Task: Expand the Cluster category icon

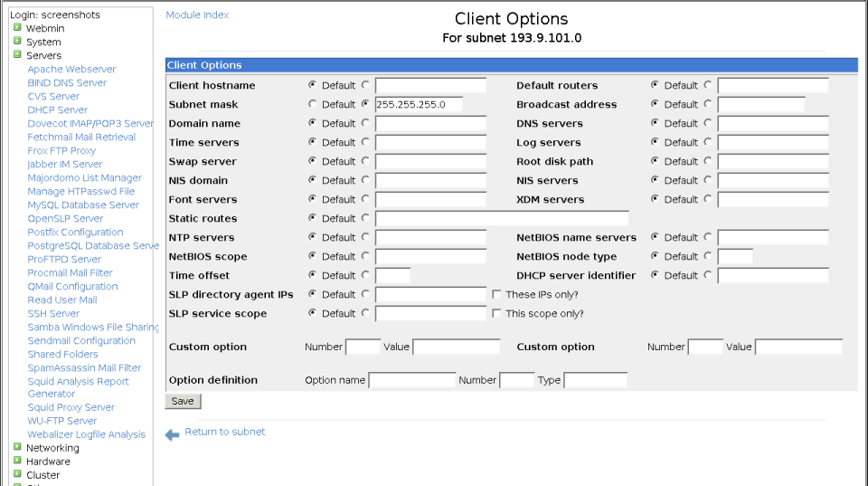Action: pos(17,474)
